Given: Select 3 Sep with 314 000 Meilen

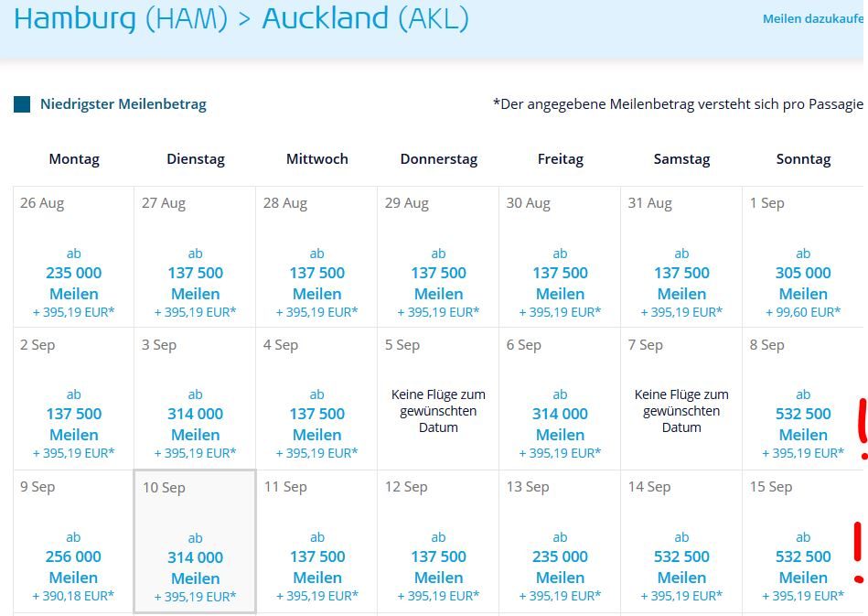Looking at the screenshot, I should click(195, 399).
